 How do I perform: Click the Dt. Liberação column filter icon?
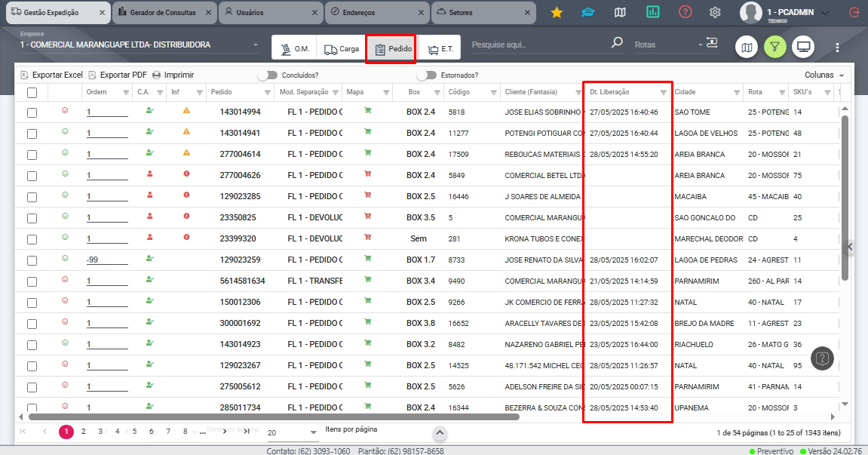(663, 93)
